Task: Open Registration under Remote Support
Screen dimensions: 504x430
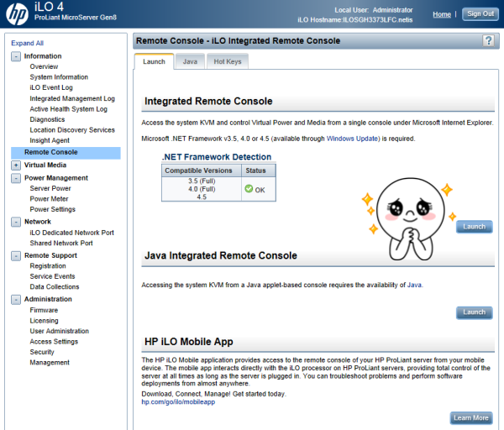Action: point(48,265)
